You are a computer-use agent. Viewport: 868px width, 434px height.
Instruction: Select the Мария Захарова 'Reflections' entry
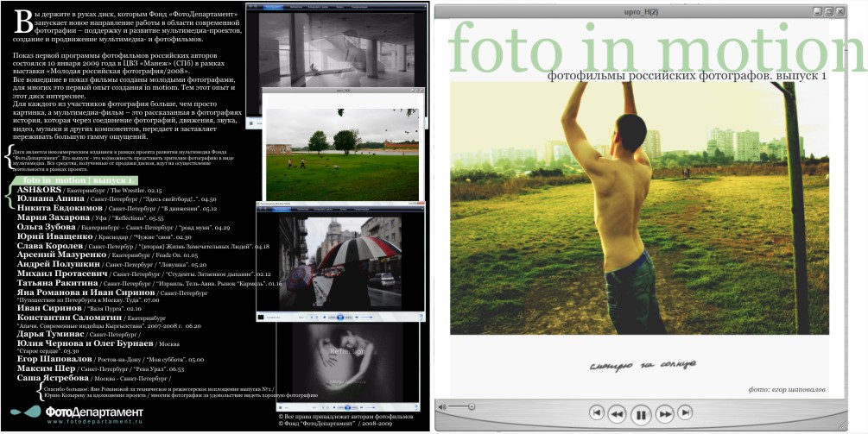[x=90, y=217]
